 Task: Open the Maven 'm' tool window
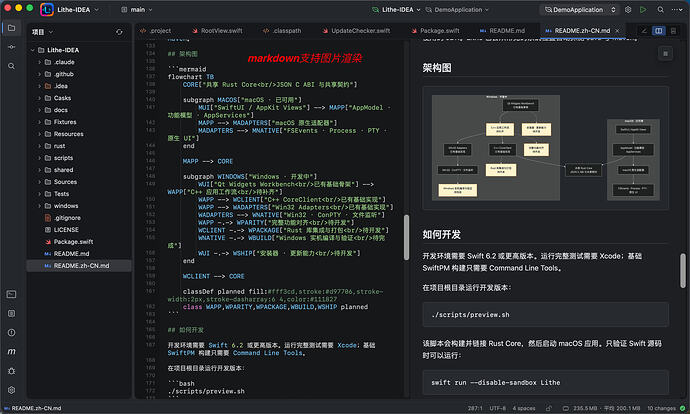pos(11,352)
